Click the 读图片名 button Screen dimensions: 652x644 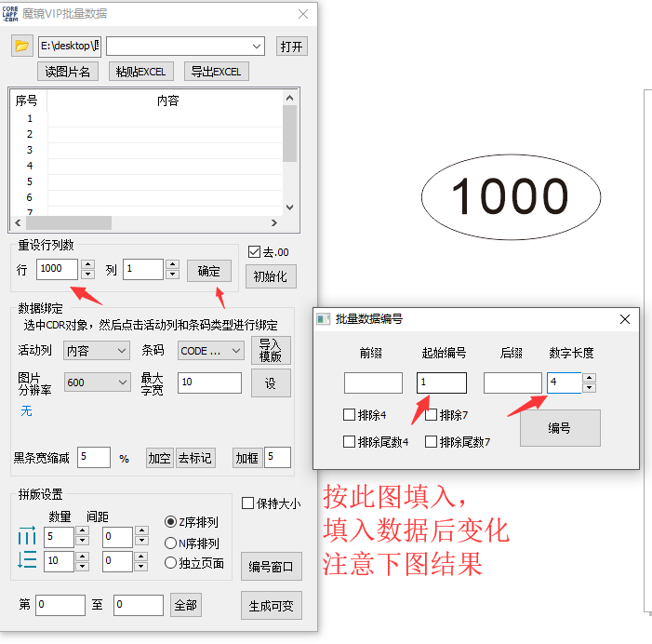pos(68,72)
